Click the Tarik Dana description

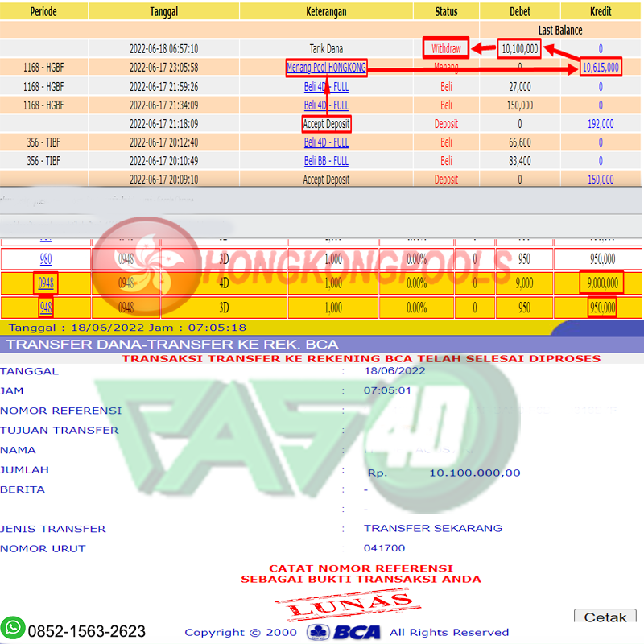(x=326, y=49)
